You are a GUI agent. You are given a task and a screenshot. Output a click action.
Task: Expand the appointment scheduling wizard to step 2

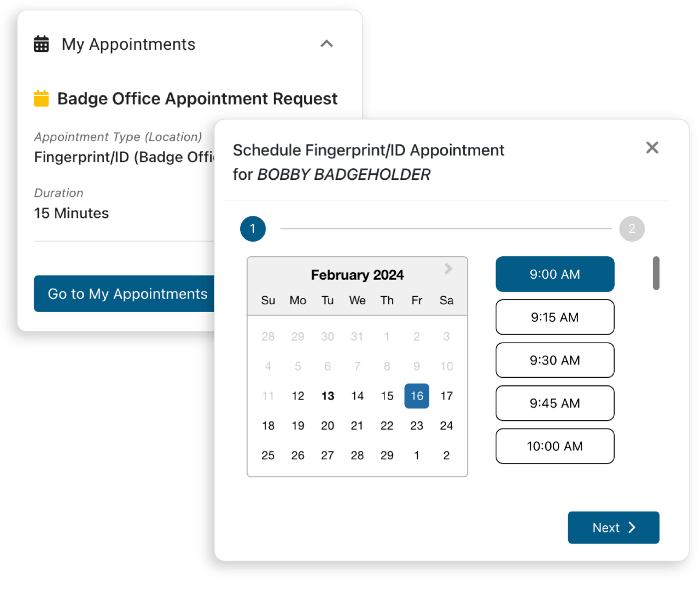point(632,228)
